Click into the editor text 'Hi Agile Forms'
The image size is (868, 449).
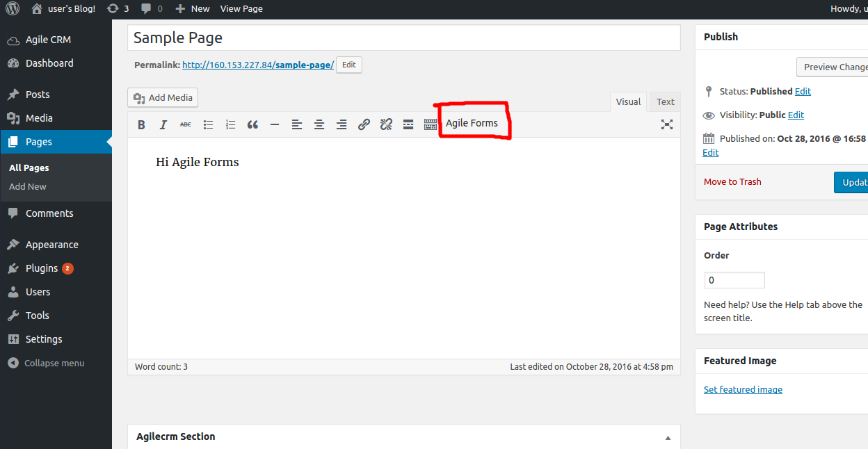(x=198, y=162)
